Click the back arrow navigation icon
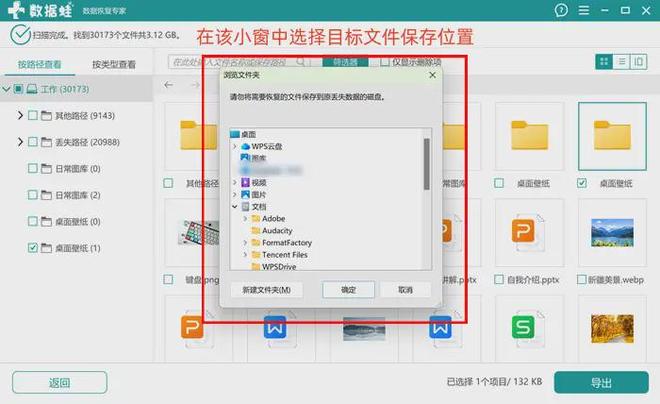660x404 pixels. [168, 85]
